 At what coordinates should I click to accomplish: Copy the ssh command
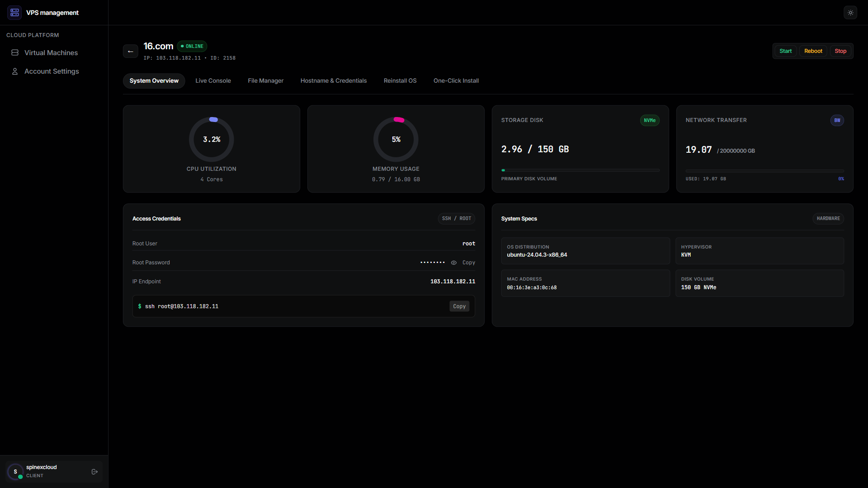pyautogui.click(x=459, y=306)
